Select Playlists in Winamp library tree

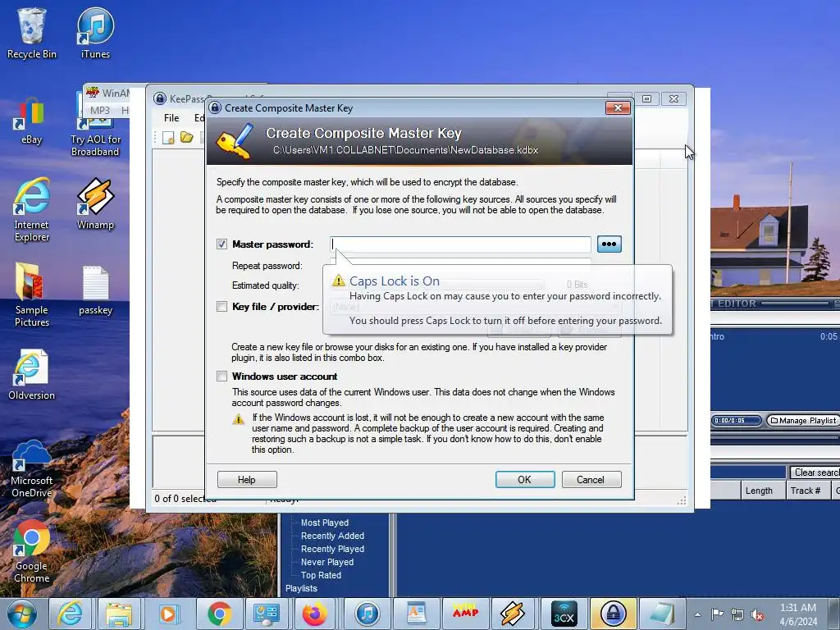301,588
